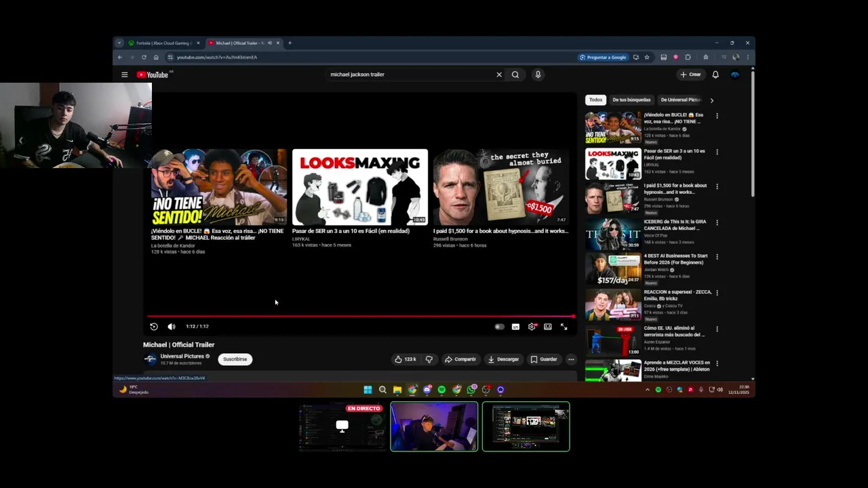This screenshot has height=488, width=868.
Task: Open the YouTube account avatar menu
Action: click(735, 75)
